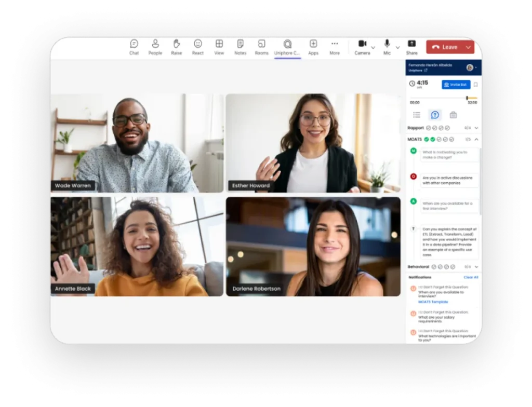Viewport: 532px width, 407px height.
Task: Raise your hand in the meeting
Action: pyautogui.click(x=177, y=47)
